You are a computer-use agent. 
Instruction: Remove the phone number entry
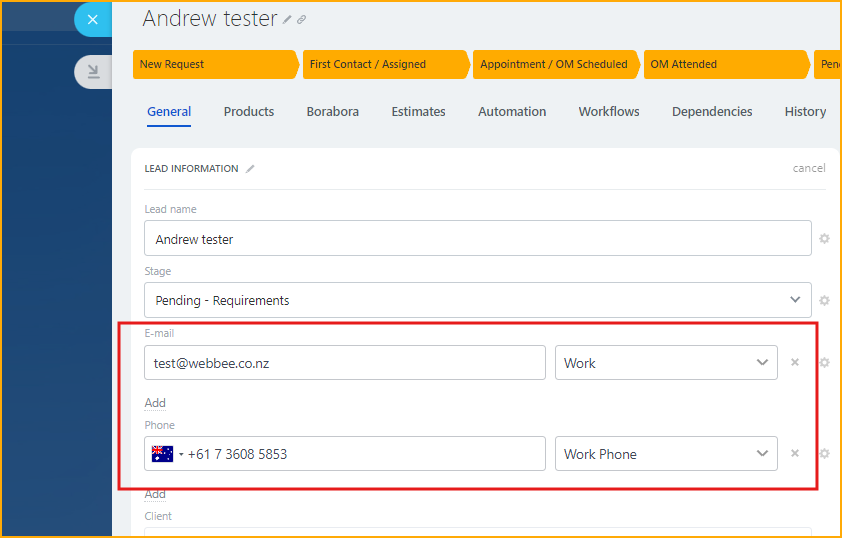coord(795,453)
